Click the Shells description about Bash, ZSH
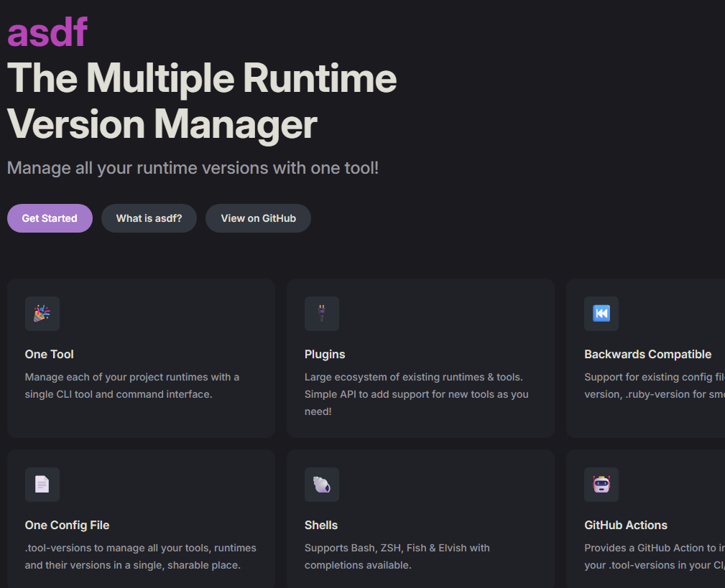Image resolution: width=725 pixels, height=588 pixels. tap(397, 556)
